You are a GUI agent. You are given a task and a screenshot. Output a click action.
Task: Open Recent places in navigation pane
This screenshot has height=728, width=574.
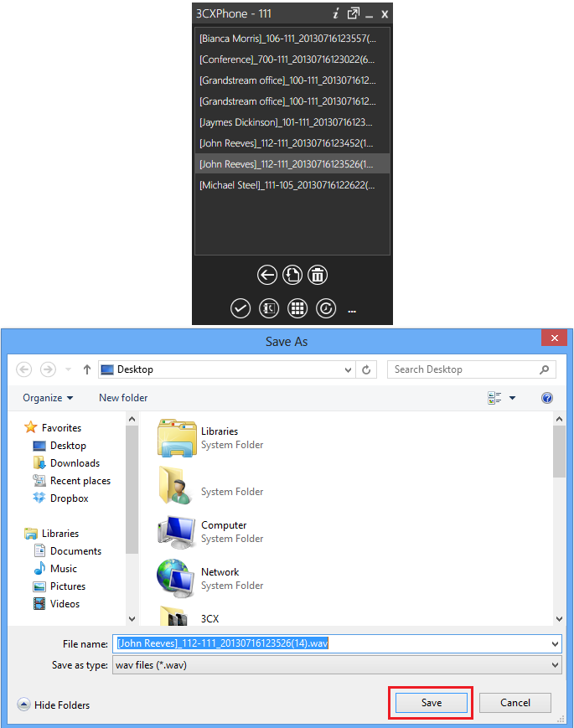pyautogui.click(x=71, y=481)
